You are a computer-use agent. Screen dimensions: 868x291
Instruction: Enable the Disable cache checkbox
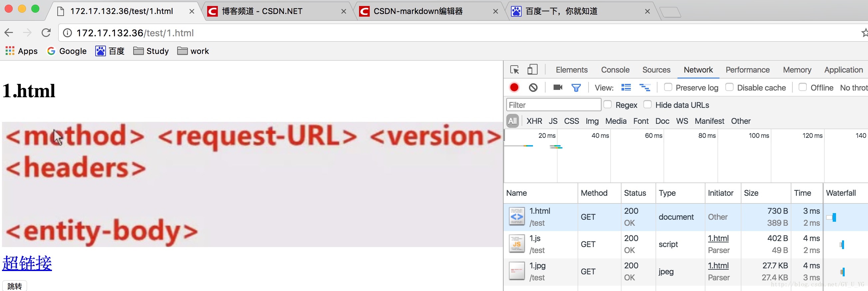[x=729, y=87]
